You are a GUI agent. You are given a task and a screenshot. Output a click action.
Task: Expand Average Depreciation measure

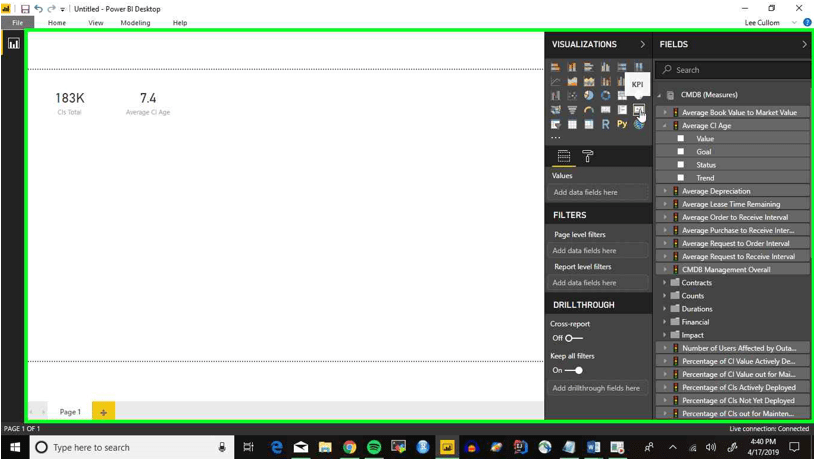[x=665, y=191]
